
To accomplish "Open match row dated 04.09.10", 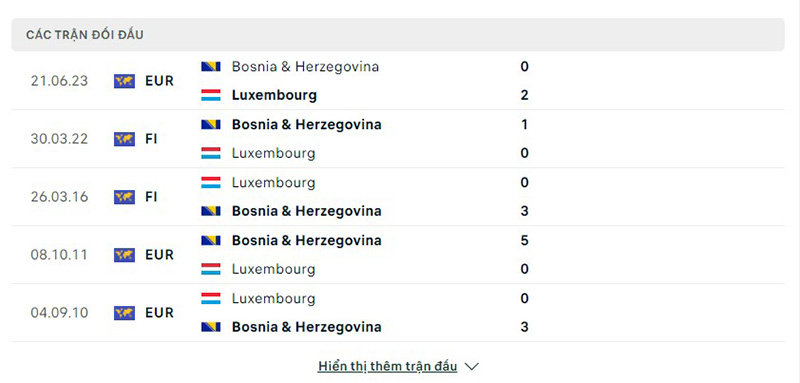I will tap(398, 313).
